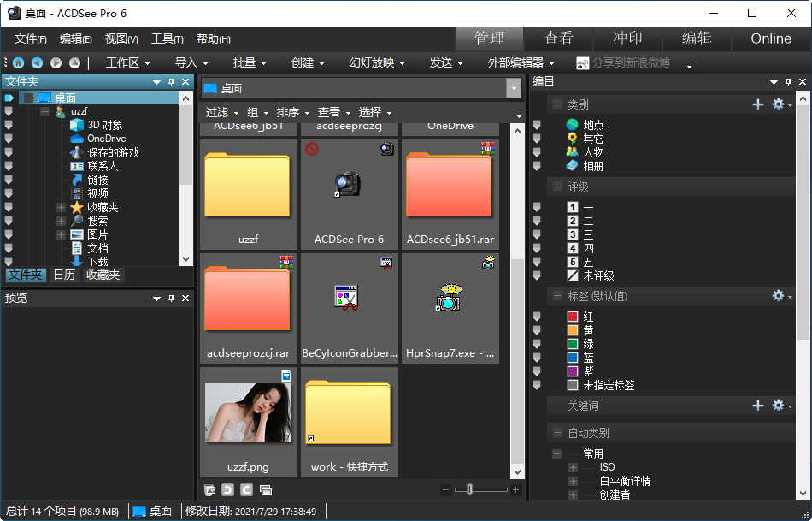Add a new category with plus icon
The width and height of the screenshot is (812, 521).
point(758,104)
